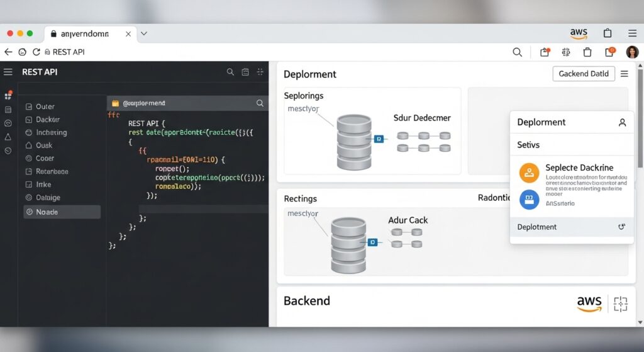Click the refresh icon in the Deplotment row
Screen dimensions: 644x352
click(x=621, y=227)
